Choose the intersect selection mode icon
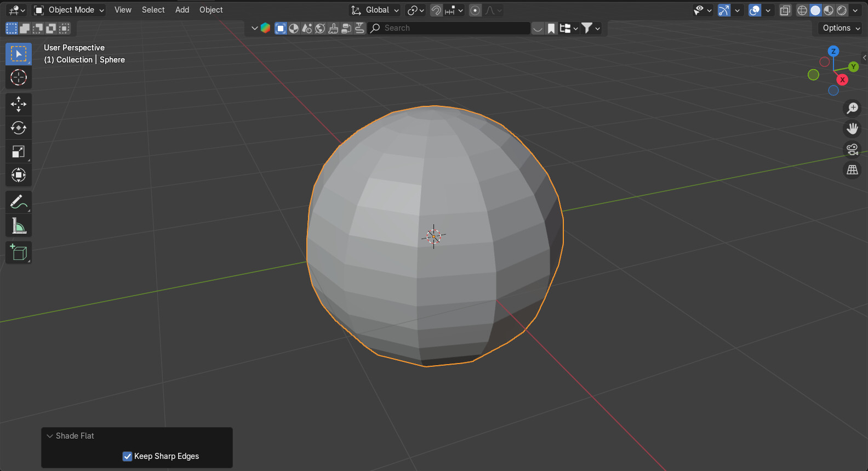Viewport: 868px width, 471px height. (64, 28)
